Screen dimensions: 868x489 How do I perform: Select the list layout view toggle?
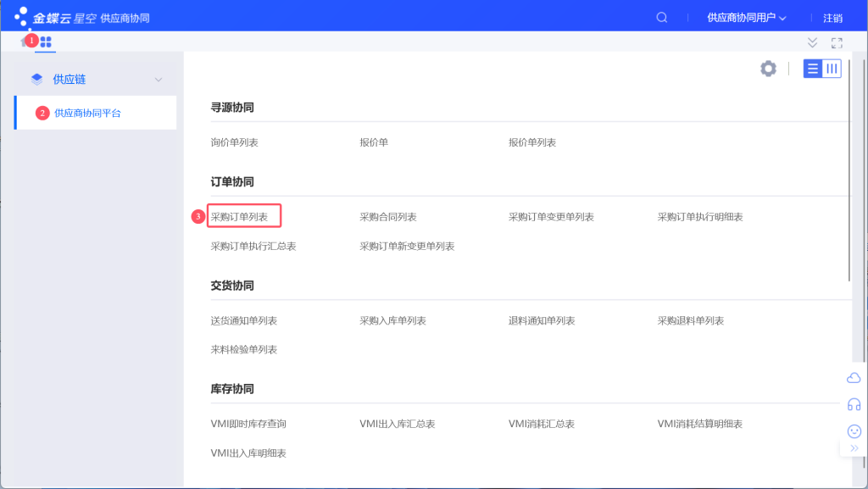813,68
